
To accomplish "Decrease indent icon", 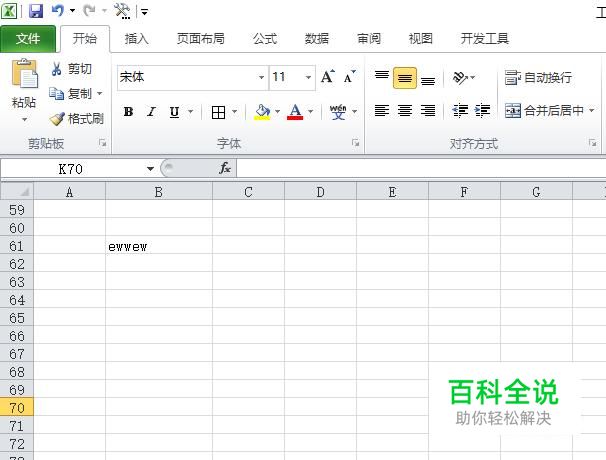I will point(460,111).
